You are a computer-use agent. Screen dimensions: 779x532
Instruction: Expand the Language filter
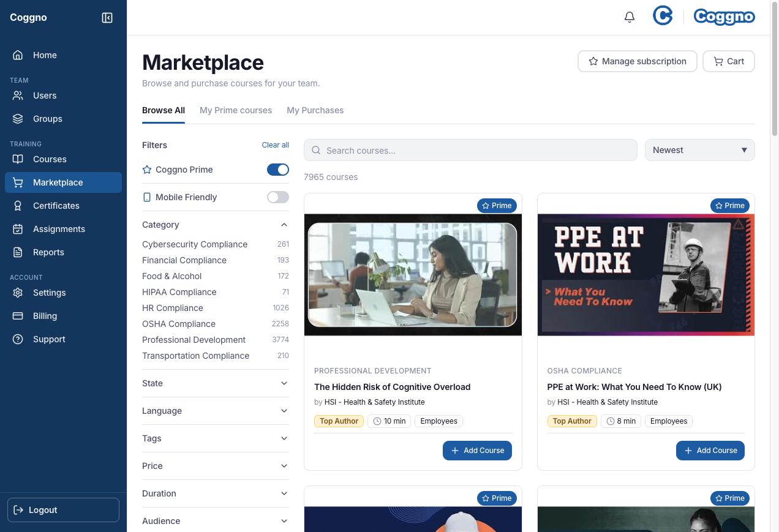click(x=216, y=411)
